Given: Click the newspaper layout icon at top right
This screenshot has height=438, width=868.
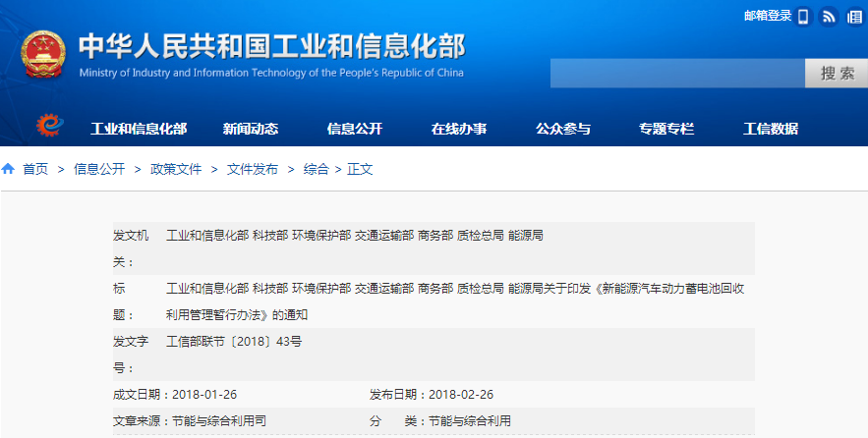Looking at the screenshot, I should pyautogui.click(x=854, y=16).
